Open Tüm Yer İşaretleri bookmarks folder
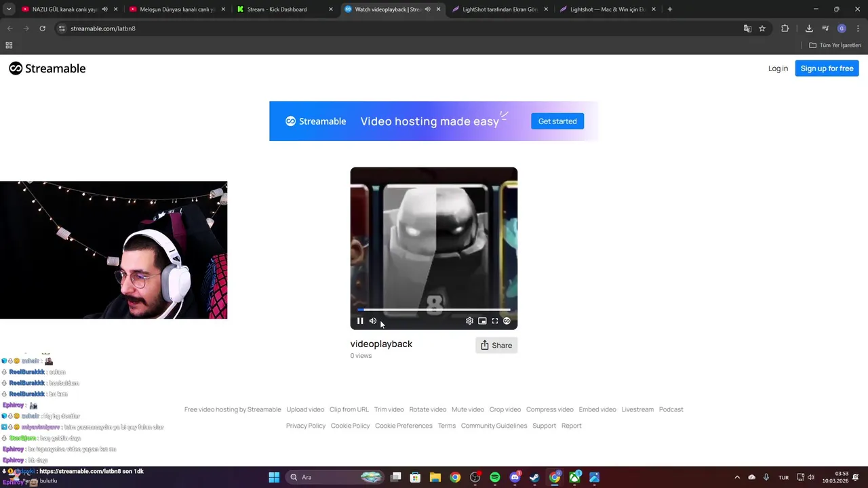 (835, 45)
